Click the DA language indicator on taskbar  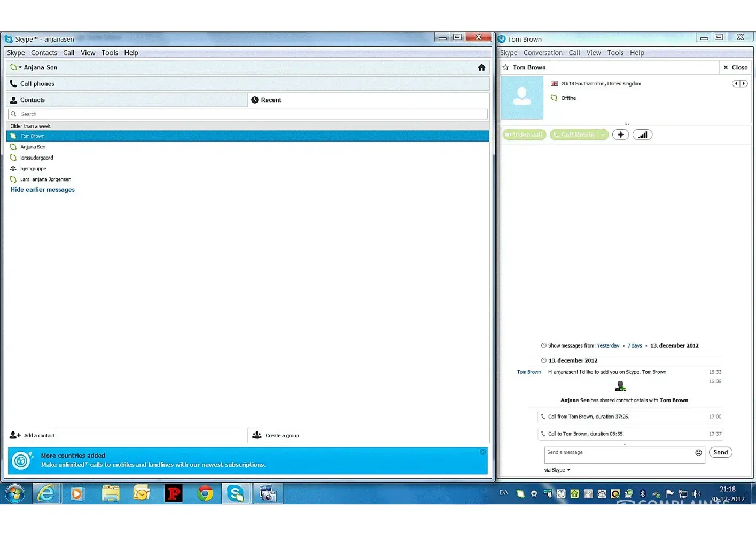click(x=503, y=493)
